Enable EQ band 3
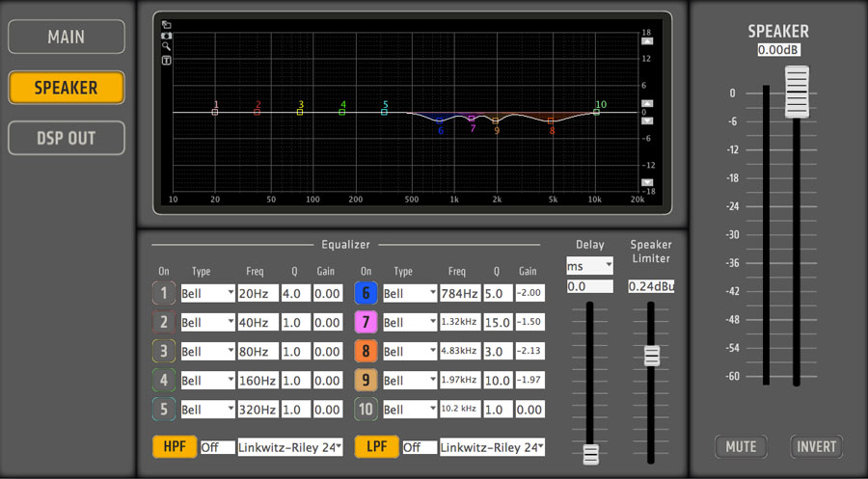 tap(164, 351)
